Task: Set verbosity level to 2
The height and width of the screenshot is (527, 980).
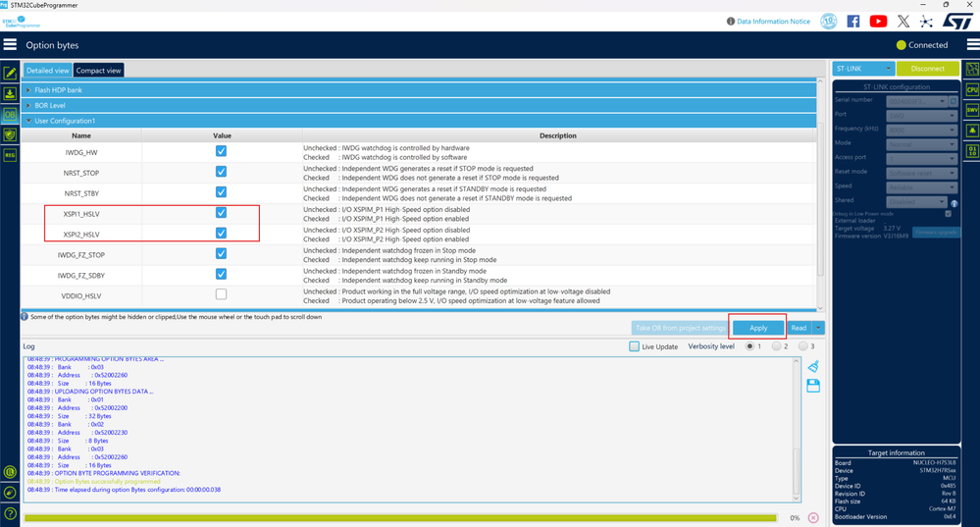Action: [x=776, y=346]
